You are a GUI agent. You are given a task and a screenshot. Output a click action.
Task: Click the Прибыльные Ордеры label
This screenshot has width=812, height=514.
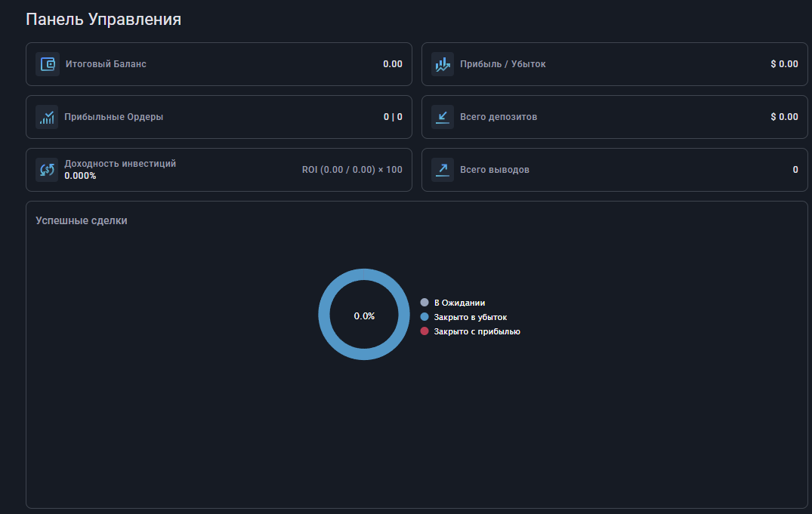coord(113,117)
